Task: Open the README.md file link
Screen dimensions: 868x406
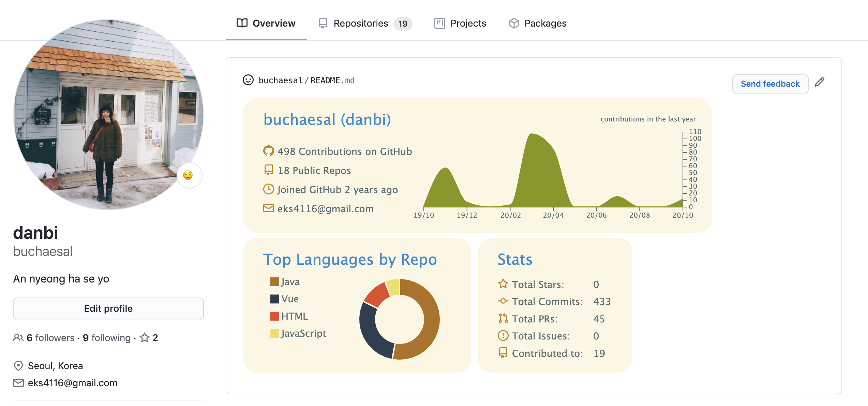Action: (x=332, y=81)
